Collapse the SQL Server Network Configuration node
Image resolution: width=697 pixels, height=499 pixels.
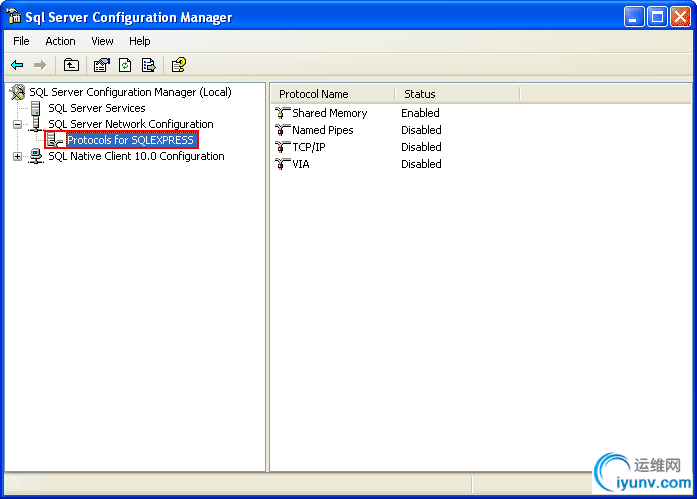17,124
